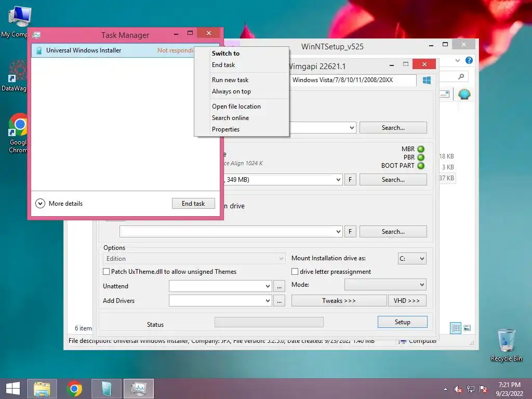
Task: Choose Run new task in context menu
Action: (x=230, y=80)
